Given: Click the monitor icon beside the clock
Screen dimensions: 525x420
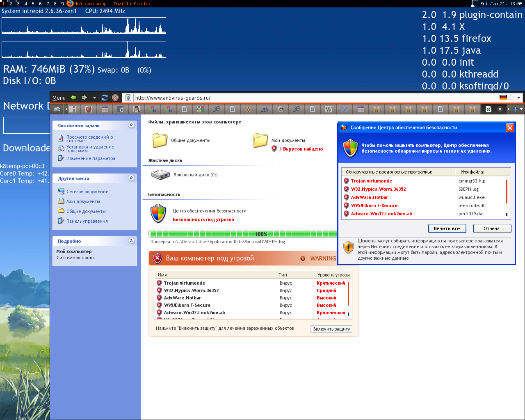Looking at the screenshot, I should click(x=475, y=4).
